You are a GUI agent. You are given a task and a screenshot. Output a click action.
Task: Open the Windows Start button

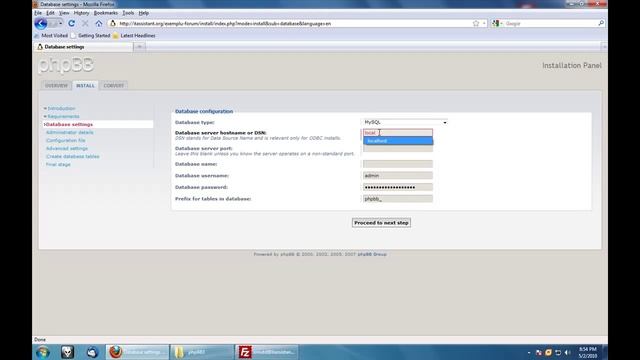pos(43,352)
